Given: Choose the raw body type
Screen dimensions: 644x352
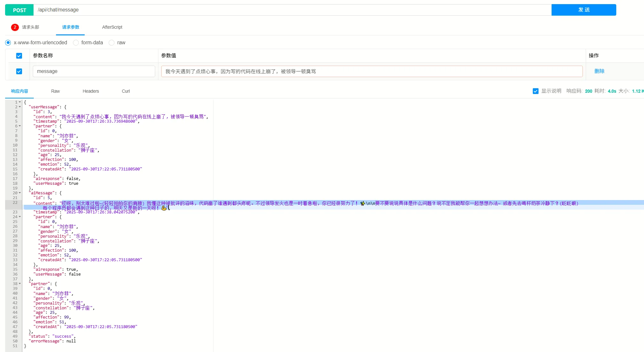Looking at the screenshot, I should pos(112,43).
